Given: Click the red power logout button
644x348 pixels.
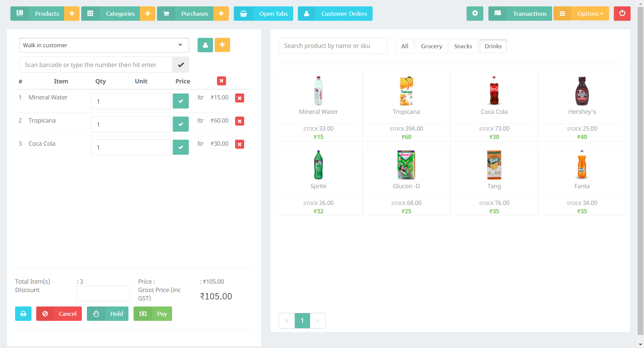Looking at the screenshot, I should pos(622,14).
